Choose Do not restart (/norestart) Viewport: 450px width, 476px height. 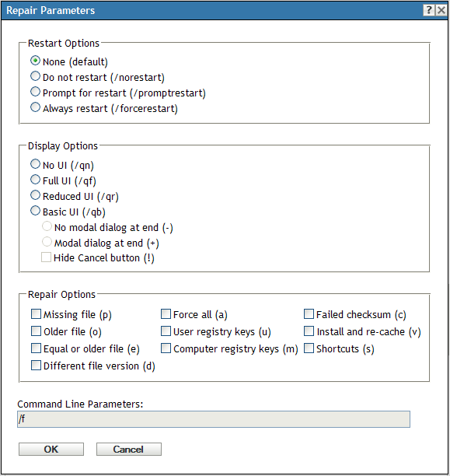(35, 76)
